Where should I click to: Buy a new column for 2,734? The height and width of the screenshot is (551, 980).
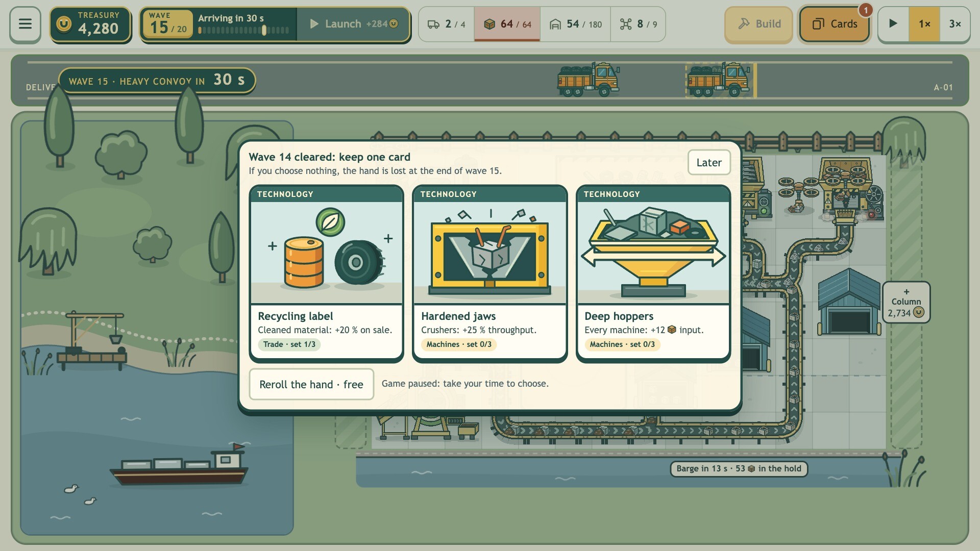(906, 302)
